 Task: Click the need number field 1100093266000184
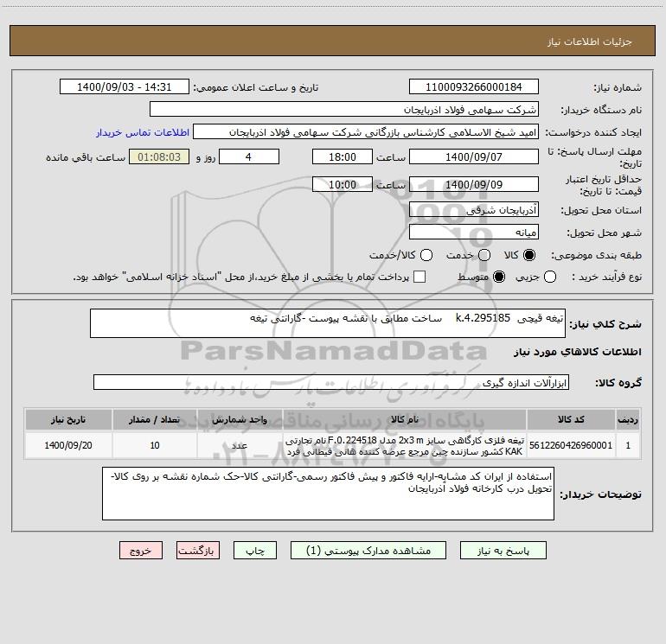pyautogui.click(x=474, y=87)
